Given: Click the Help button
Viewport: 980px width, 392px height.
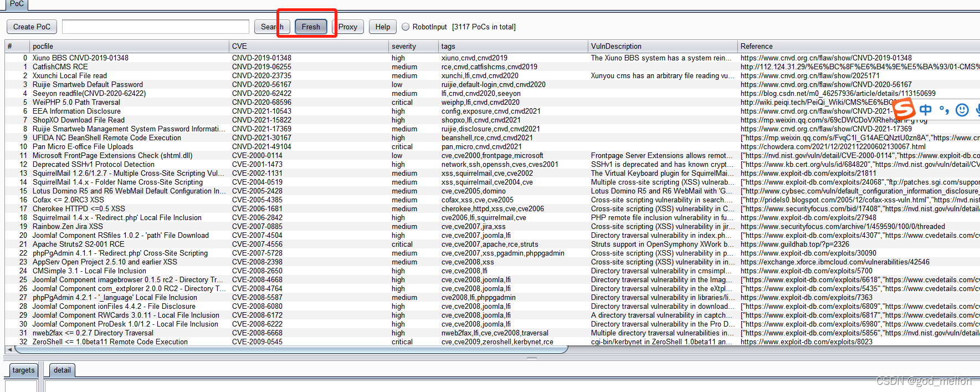Looking at the screenshot, I should pyautogui.click(x=383, y=27).
